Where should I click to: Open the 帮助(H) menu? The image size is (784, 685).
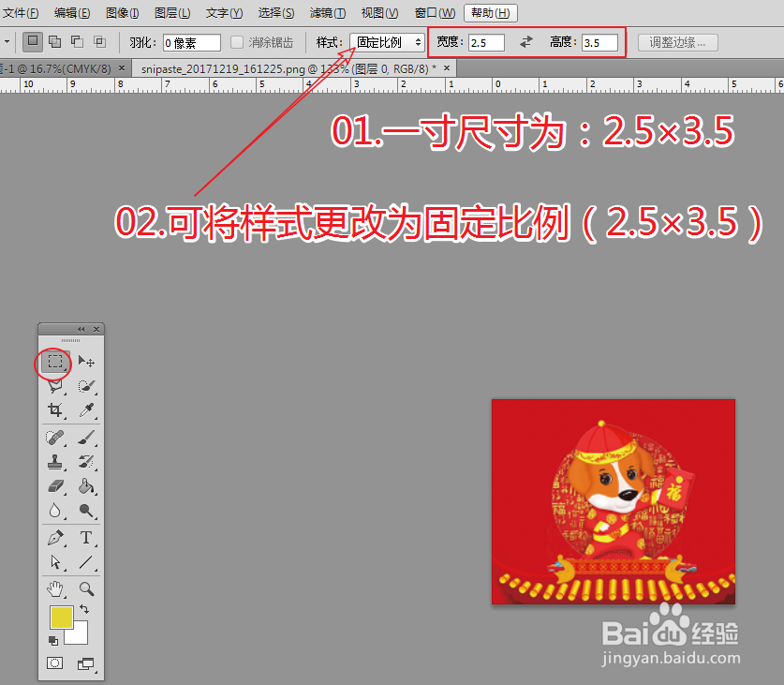pyautogui.click(x=491, y=13)
